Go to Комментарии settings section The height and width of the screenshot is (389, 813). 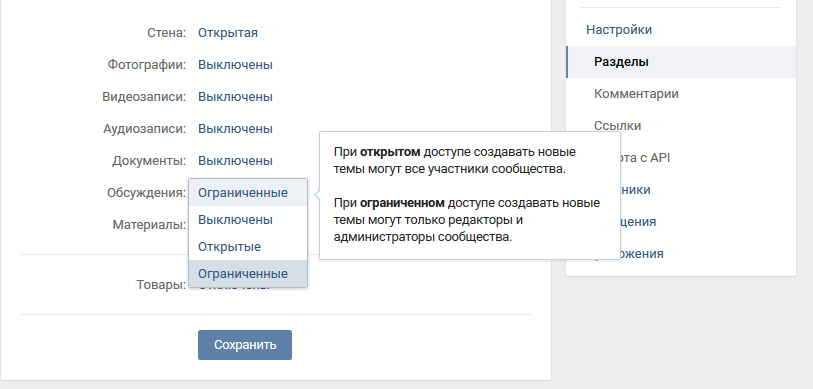[x=636, y=94]
